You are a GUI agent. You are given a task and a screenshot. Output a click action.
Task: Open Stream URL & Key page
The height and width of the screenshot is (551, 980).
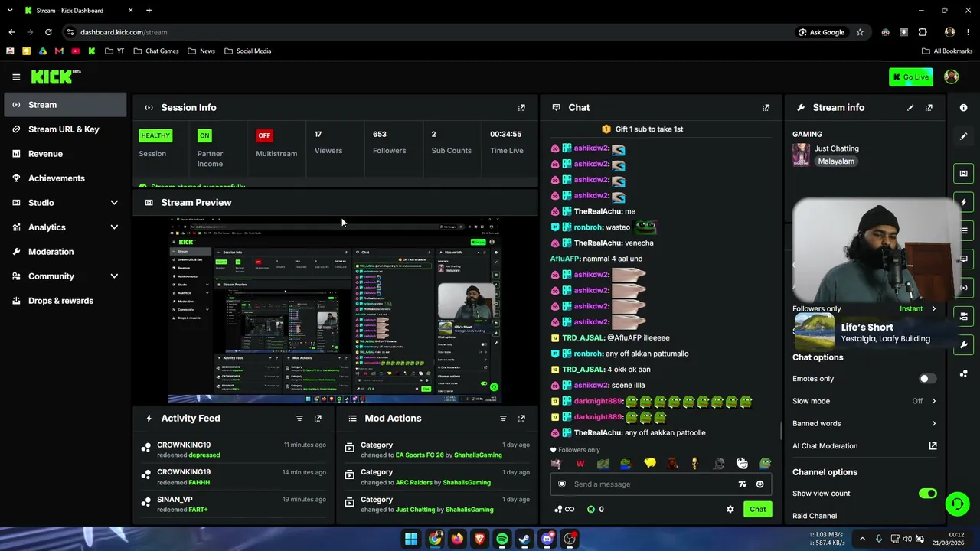click(66, 129)
